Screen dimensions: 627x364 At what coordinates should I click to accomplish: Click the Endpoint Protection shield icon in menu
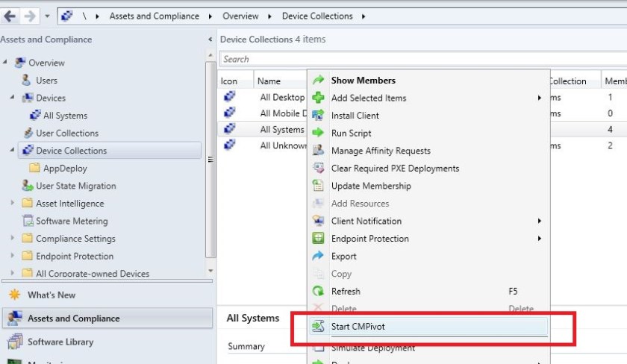pyautogui.click(x=319, y=239)
